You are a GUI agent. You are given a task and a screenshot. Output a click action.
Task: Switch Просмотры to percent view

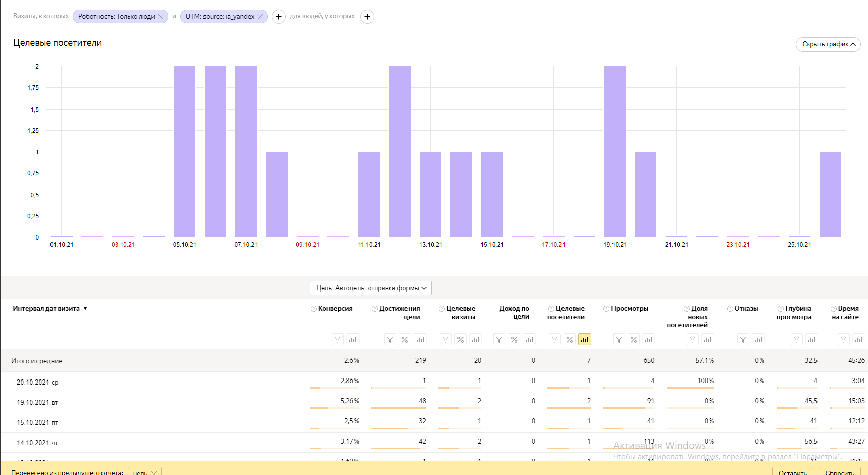(634, 340)
